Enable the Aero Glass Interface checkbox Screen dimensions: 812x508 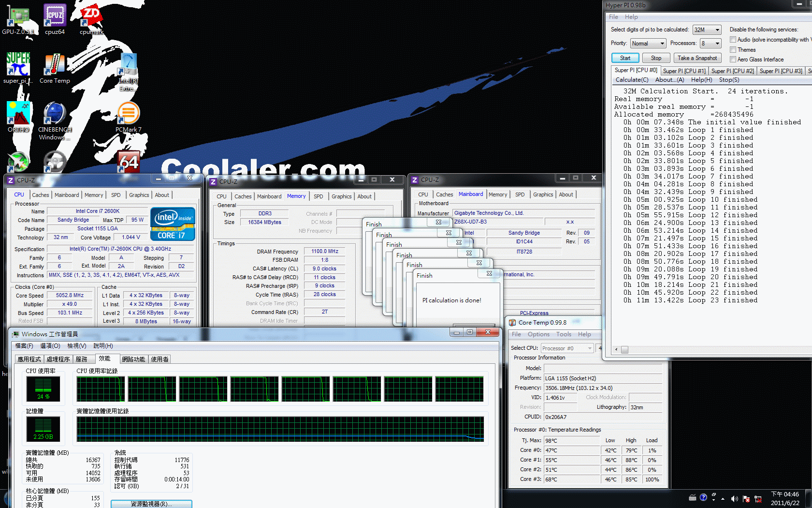733,59
